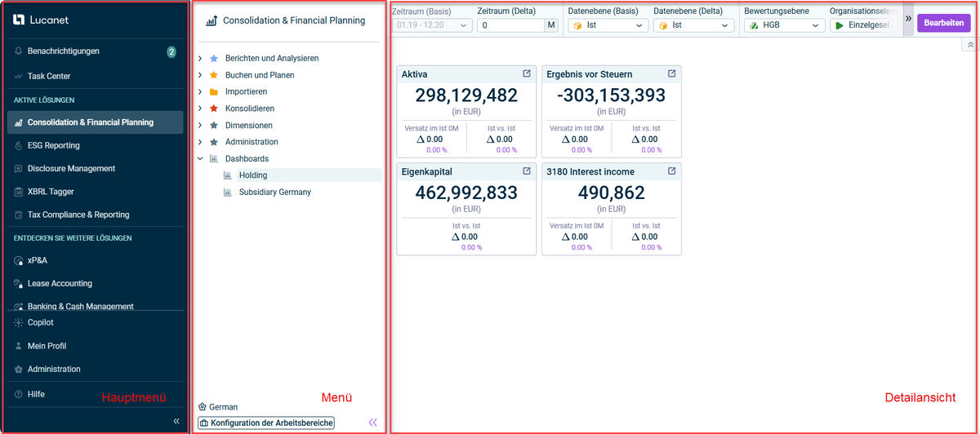Show more filter options via double arrow
This screenshot has height=434, width=980.
click(x=908, y=19)
